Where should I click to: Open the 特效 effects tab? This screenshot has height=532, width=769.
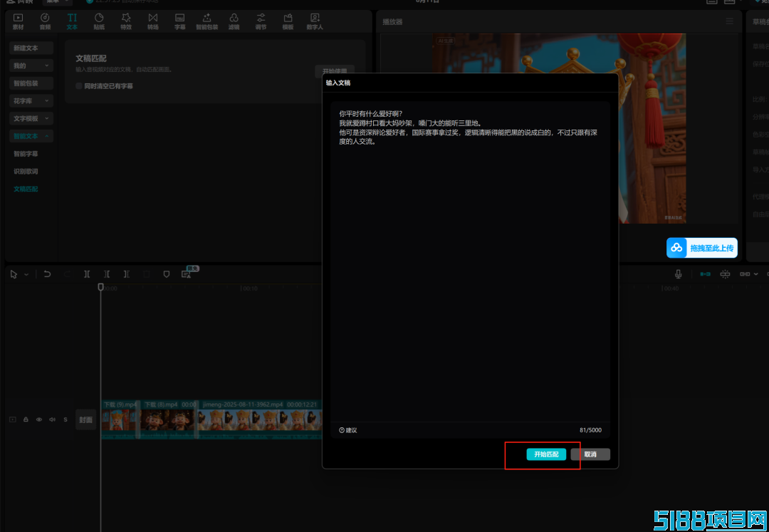(126, 22)
